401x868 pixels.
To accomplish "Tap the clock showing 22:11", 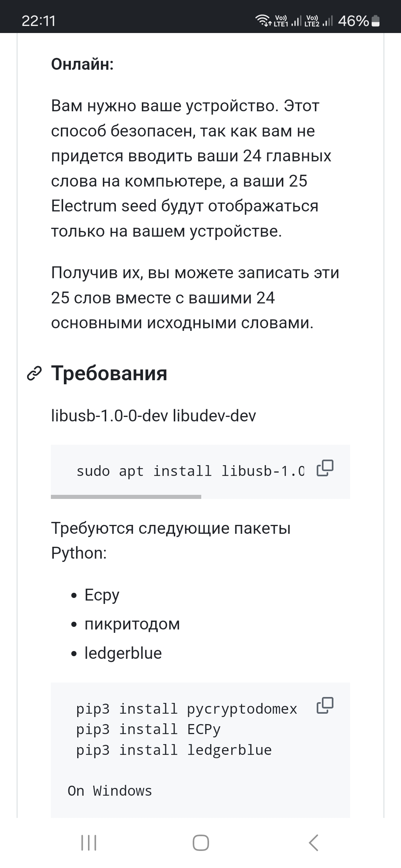I will click(x=39, y=21).
